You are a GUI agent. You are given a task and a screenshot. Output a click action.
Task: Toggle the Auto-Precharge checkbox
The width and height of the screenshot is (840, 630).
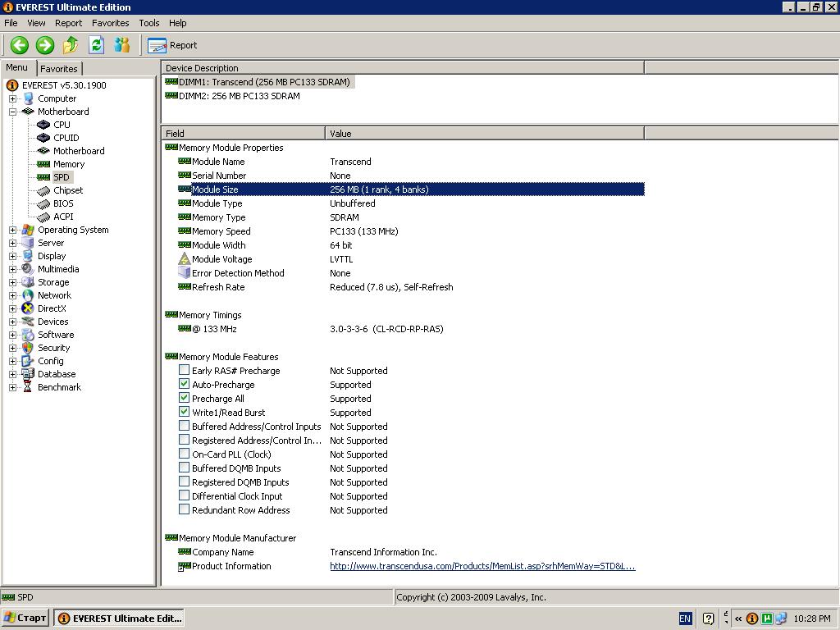184,384
